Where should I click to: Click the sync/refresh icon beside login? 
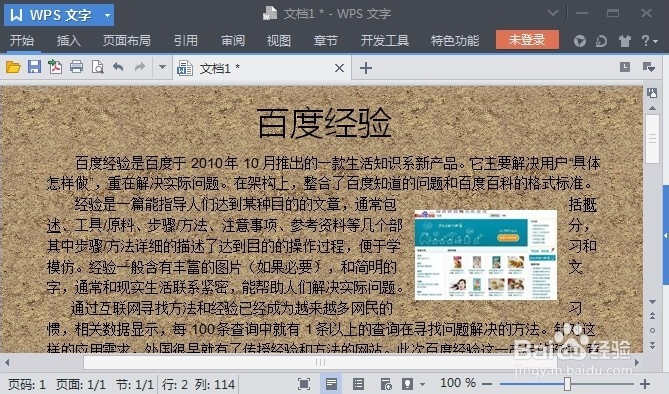click(x=602, y=41)
